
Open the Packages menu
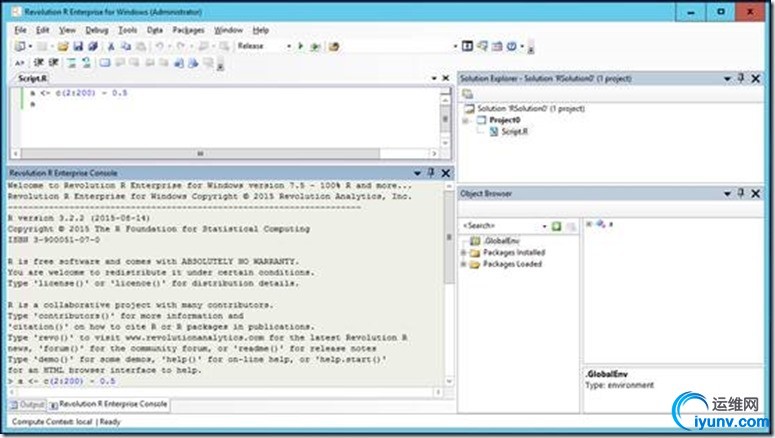188,30
